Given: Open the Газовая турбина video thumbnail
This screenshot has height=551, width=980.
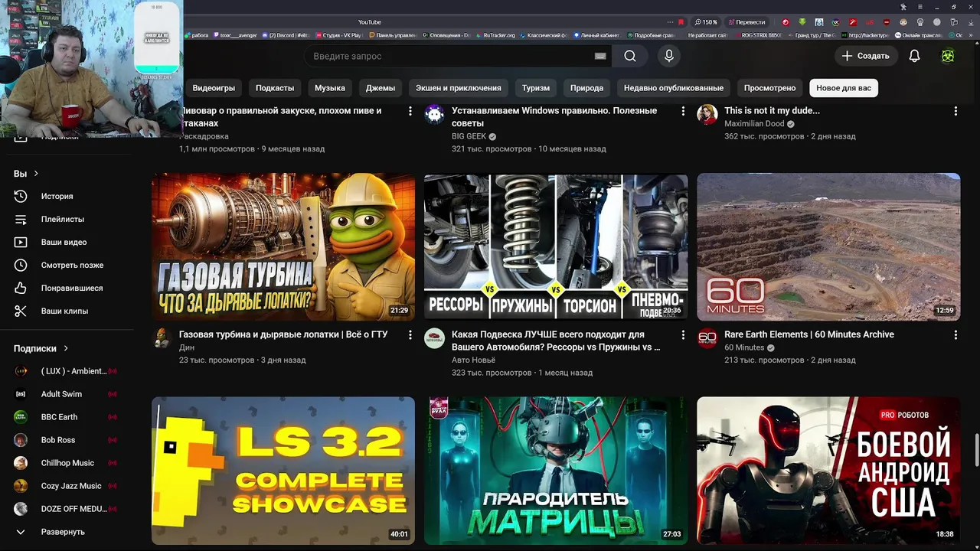Looking at the screenshot, I should point(283,246).
